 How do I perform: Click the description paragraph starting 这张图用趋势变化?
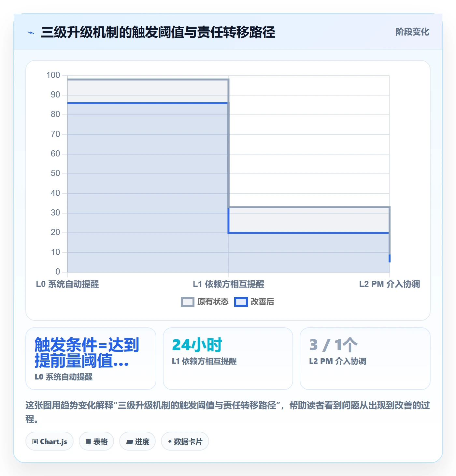point(228,412)
